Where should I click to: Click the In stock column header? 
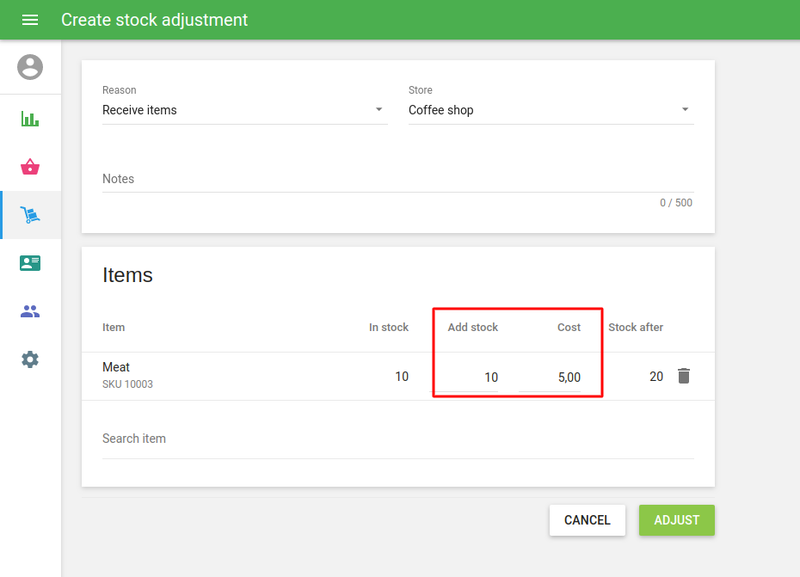click(388, 327)
